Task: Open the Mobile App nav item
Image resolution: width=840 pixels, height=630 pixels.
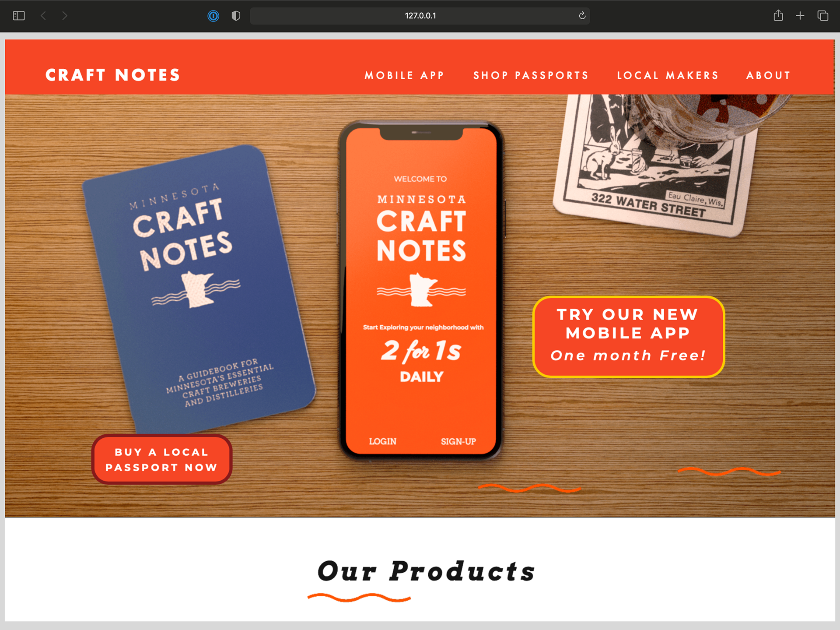Action: pos(404,75)
